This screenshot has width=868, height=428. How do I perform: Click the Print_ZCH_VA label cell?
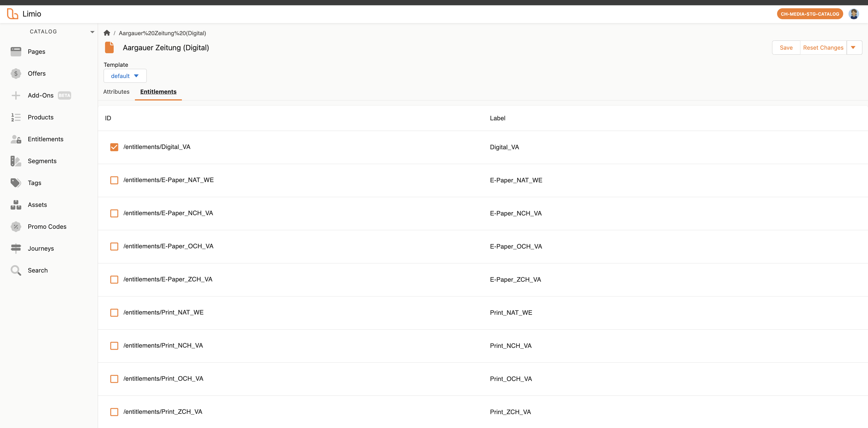click(x=510, y=412)
